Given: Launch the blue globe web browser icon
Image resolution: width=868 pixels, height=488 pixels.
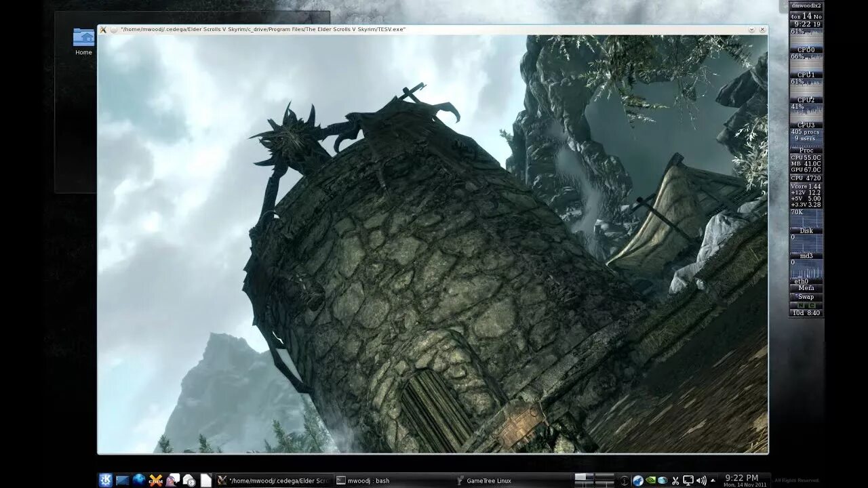Looking at the screenshot, I should tap(139, 480).
